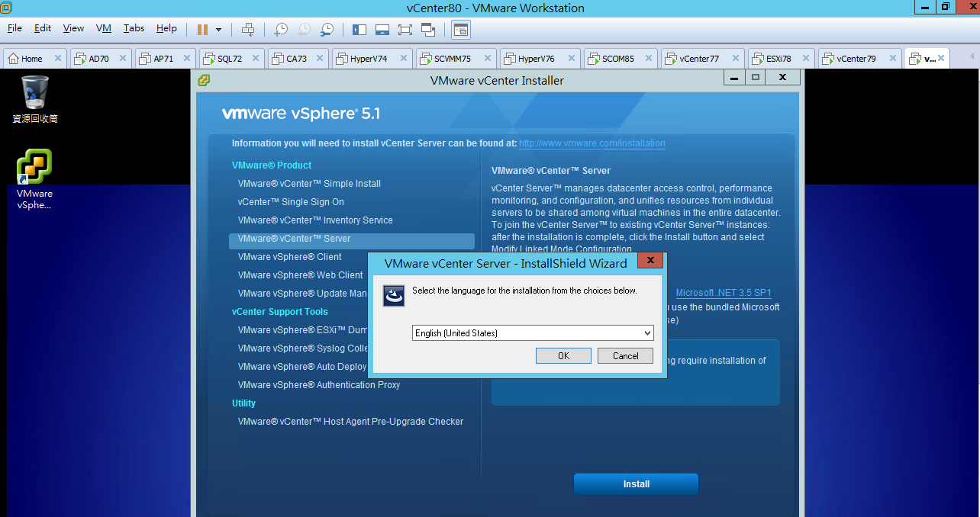The height and width of the screenshot is (517, 980).
Task: Click the Pause/Suspend virtual machine toolbar icon
Action: (202, 30)
